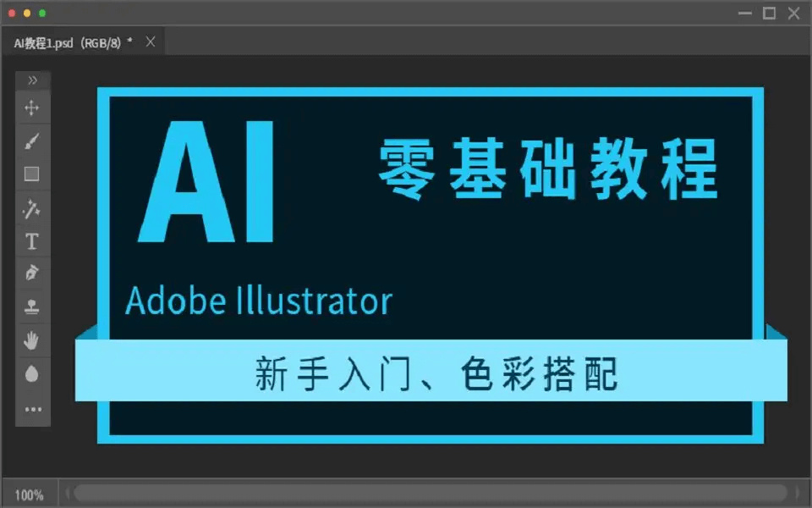
Task: Click the horizontal scrollbar track
Action: pyautogui.click(x=431, y=493)
